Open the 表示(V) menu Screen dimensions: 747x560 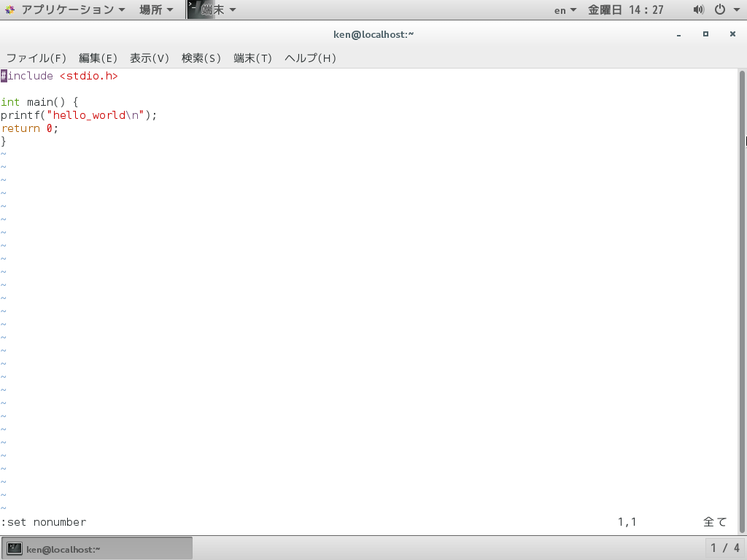tap(149, 58)
